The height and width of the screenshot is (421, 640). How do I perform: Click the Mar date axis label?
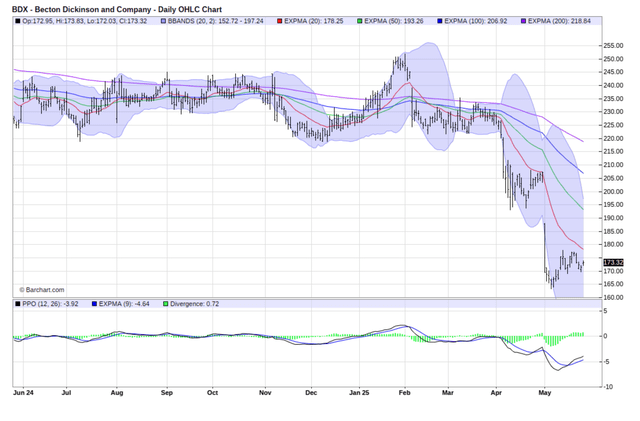448,393
